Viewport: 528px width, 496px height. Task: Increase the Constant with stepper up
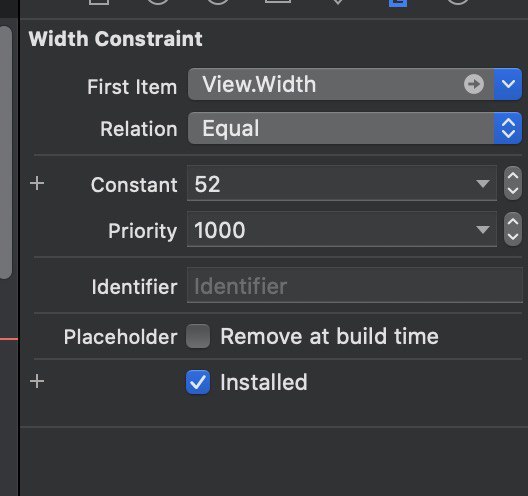[513, 175]
